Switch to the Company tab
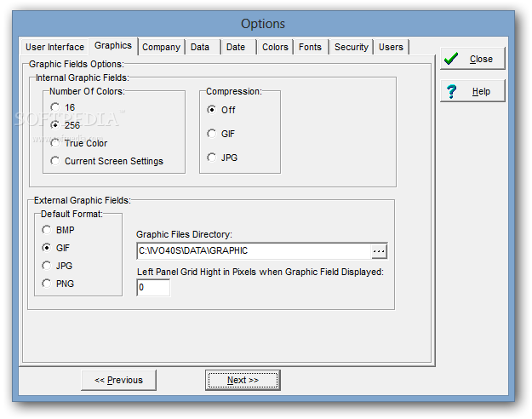The height and width of the screenshot is (419, 532). (161, 47)
